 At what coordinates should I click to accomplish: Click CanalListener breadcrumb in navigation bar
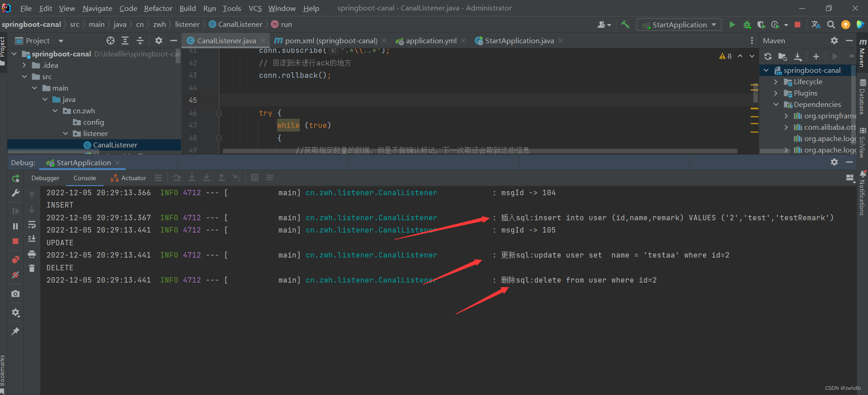pyautogui.click(x=236, y=25)
